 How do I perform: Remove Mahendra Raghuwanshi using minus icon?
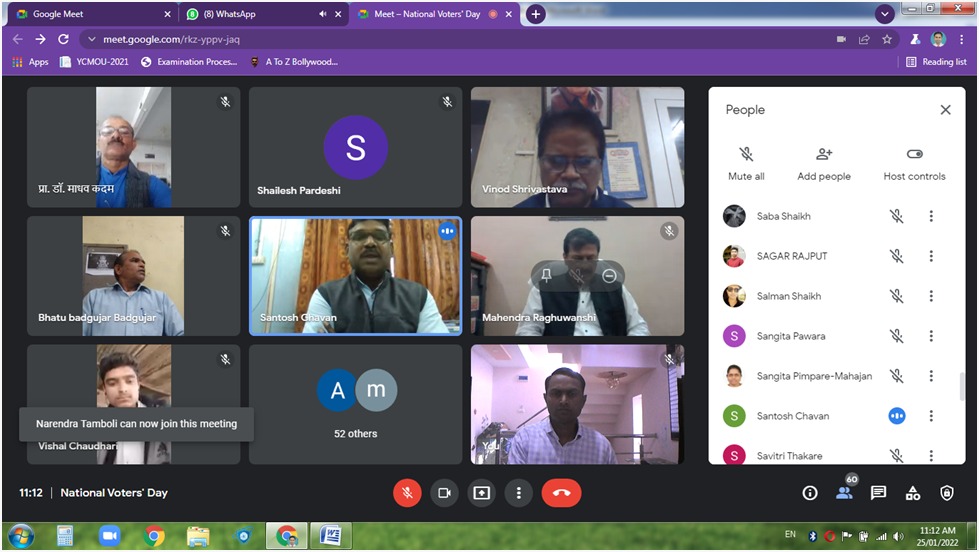tap(609, 276)
